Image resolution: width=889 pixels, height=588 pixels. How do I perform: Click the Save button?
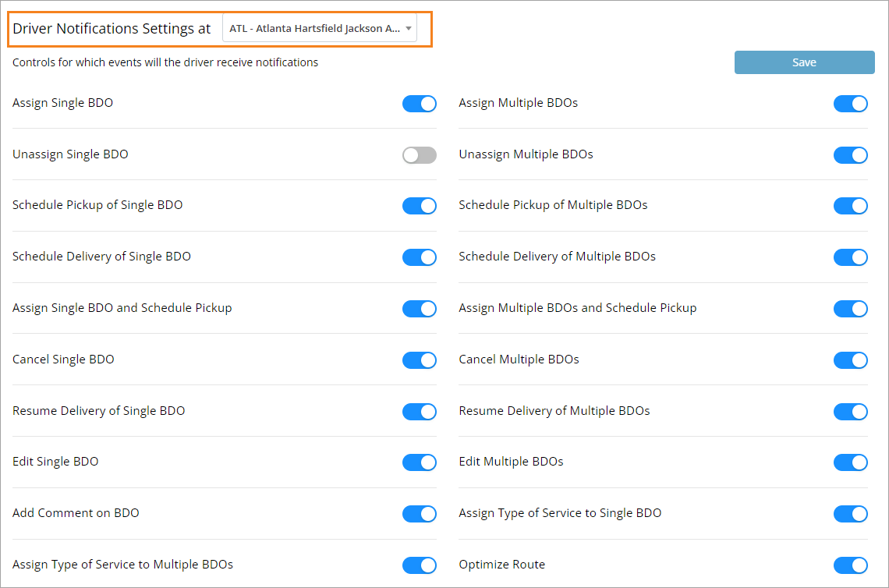coord(804,62)
